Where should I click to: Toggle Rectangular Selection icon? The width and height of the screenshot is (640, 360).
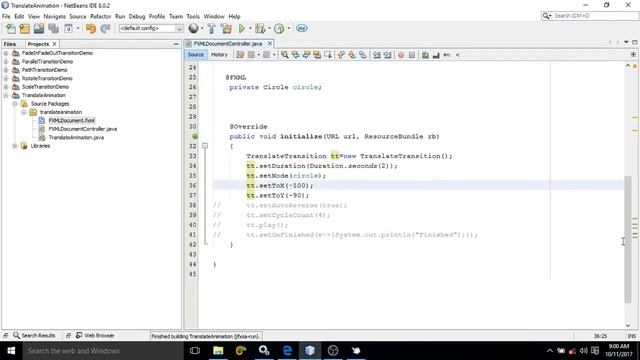point(327,55)
